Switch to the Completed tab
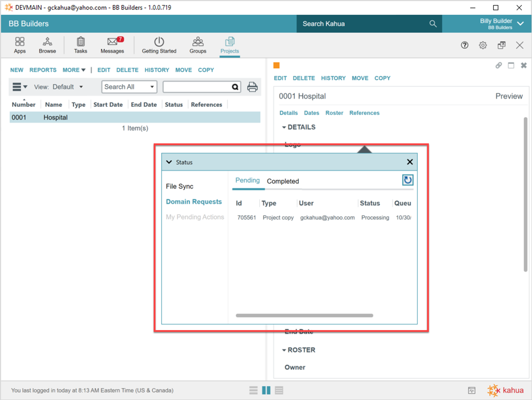Viewport: 532px width, 400px height. (x=283, y=181)
